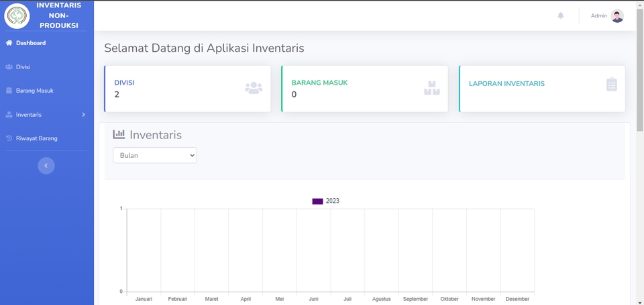Click the bar chart icon beside the Inventaris heading
Viewport: 644px width, 305px height.
119,134
